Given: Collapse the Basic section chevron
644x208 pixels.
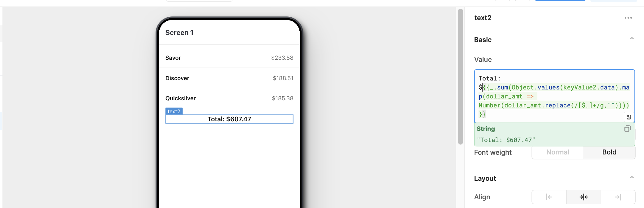Looking at the screenshot, I should point(632,39).
